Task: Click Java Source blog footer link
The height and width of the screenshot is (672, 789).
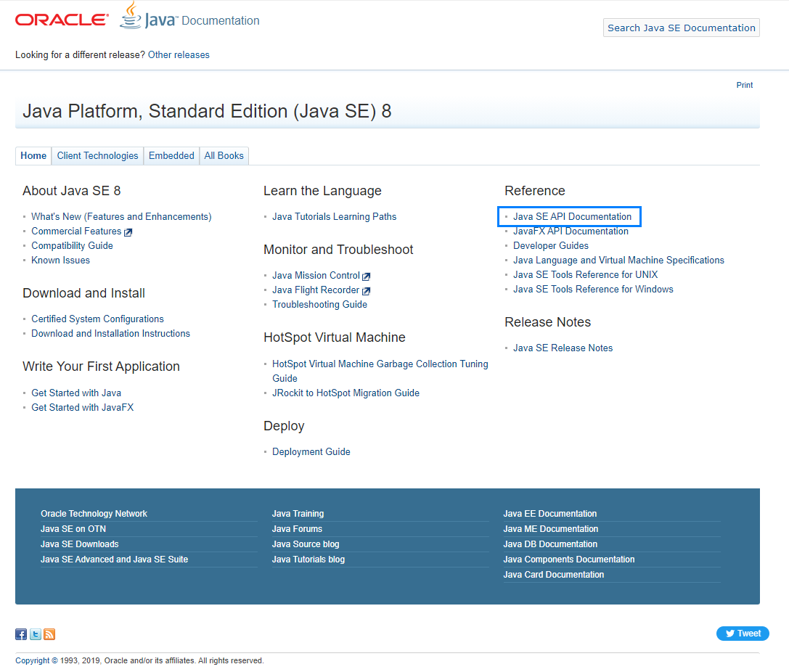Action: [x=306, y=544]
